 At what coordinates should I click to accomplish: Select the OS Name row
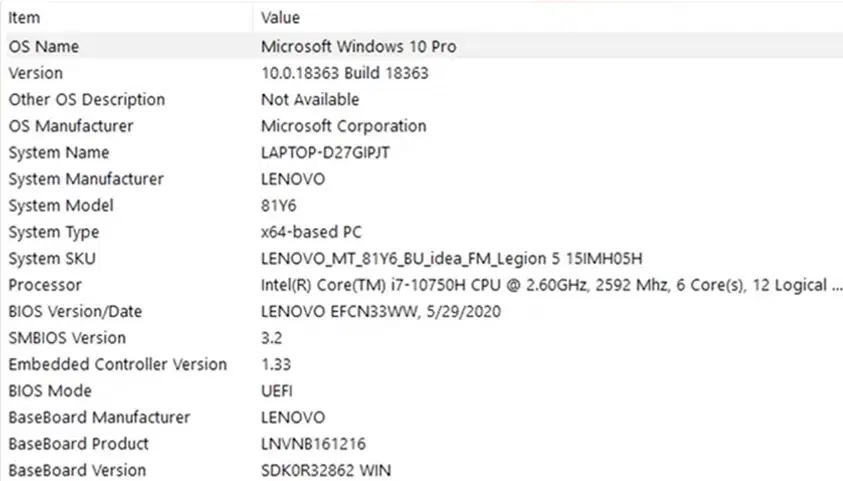424,46
